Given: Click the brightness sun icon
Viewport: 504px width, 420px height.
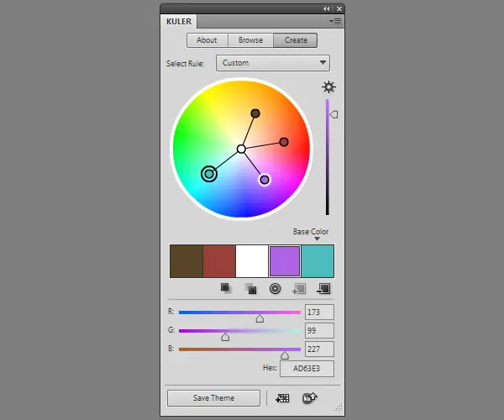Looking at the screenshot, I should [328, 87].
